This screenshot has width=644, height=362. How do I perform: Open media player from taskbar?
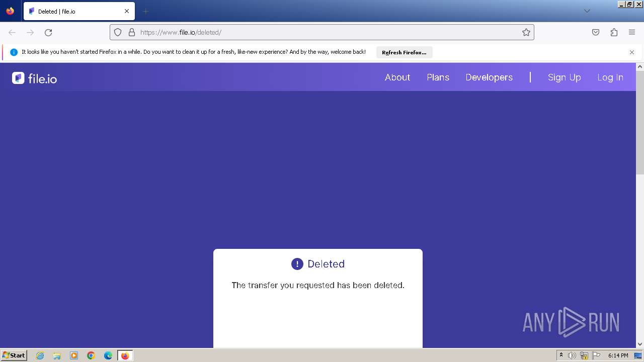coord(74,355)
